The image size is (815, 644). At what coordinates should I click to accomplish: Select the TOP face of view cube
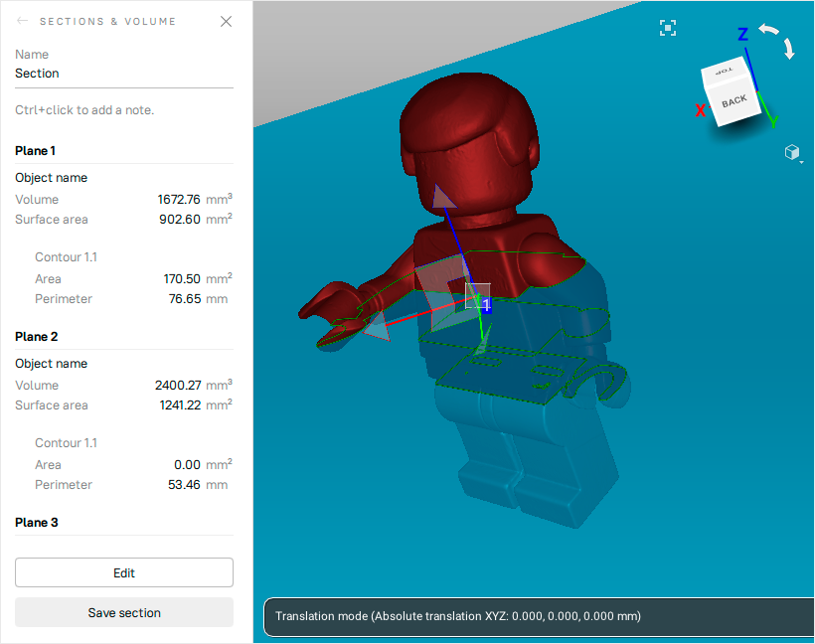pyautogui.click(x=725, y=71)
